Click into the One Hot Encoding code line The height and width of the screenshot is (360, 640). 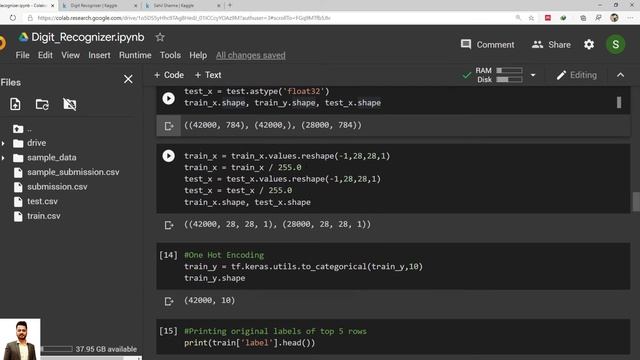click(x=224, y=255)
